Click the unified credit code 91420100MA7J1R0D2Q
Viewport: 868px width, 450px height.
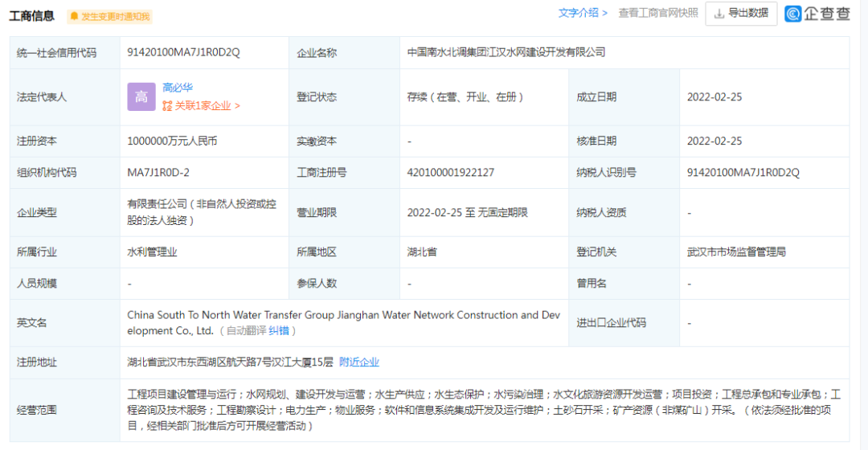click(183, 52)
